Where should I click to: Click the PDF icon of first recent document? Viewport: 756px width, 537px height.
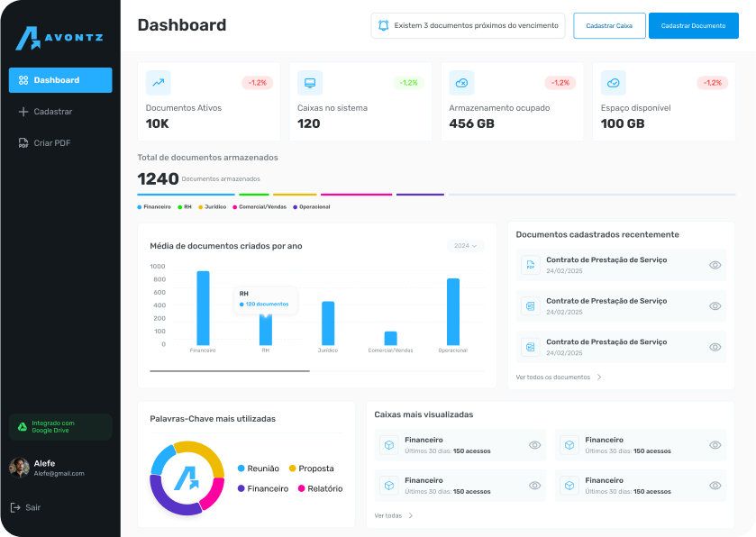click(531, 265)
